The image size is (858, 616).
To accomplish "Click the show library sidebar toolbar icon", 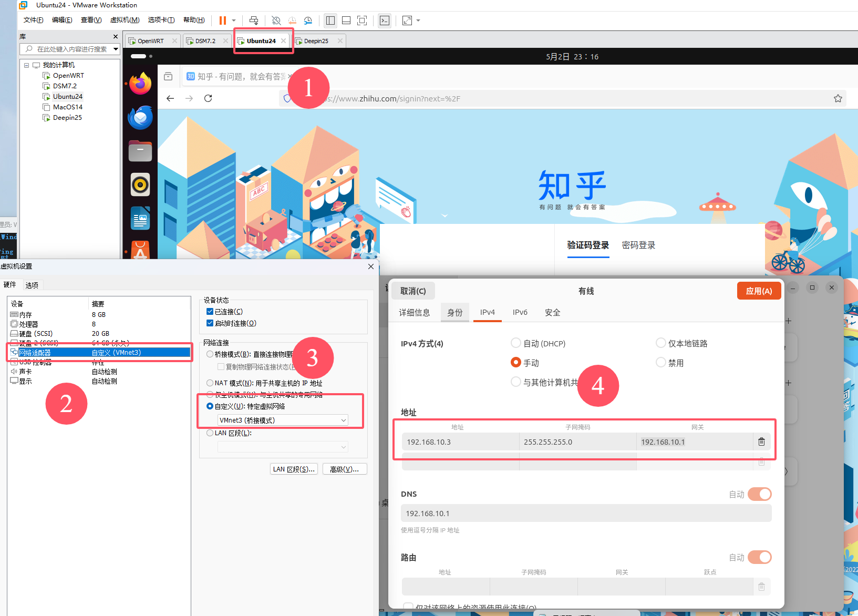I will (330, 20).
